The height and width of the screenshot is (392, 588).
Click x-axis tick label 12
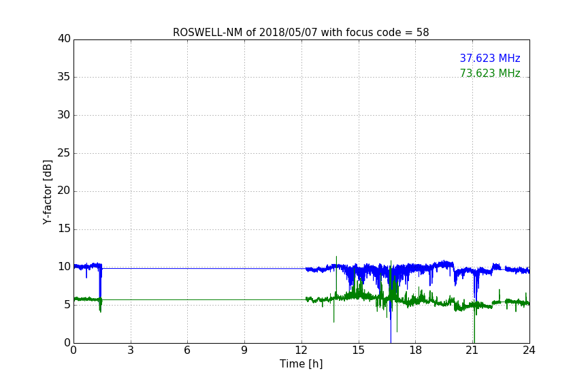[301, 350]
